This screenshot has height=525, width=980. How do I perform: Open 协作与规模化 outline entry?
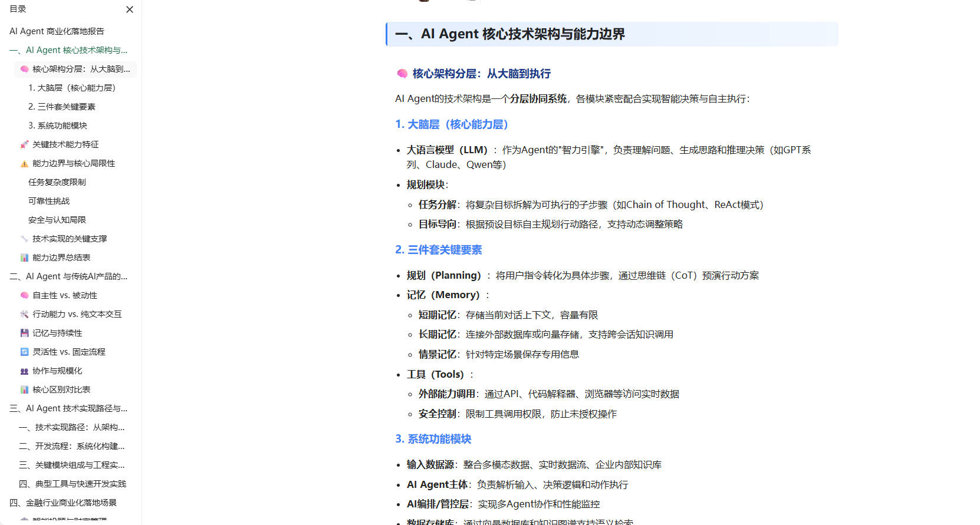pyautogui.click(x=51, y=371)
